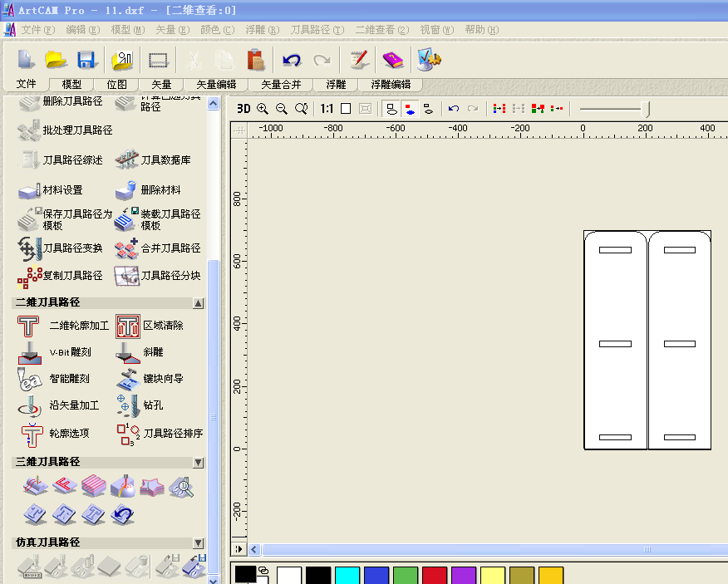Click 保存刀具路径为模板

[x=65, y=219]
